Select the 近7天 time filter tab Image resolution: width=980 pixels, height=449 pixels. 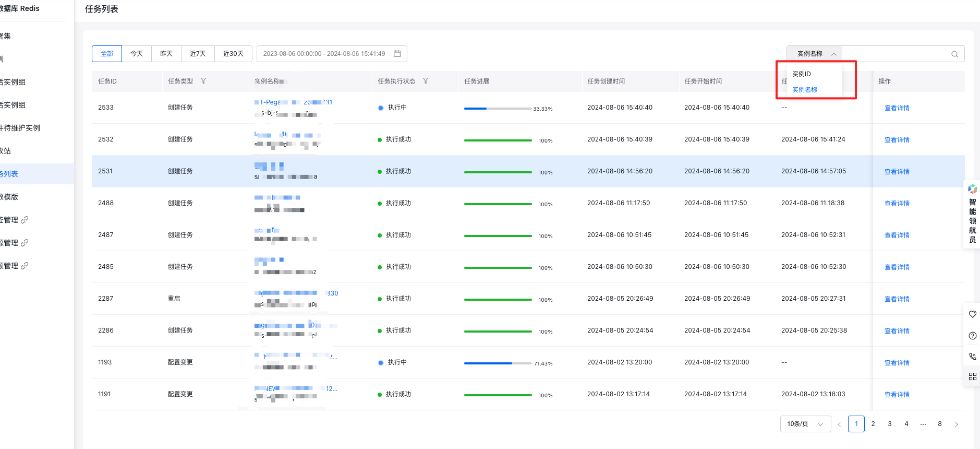[198, 54]
